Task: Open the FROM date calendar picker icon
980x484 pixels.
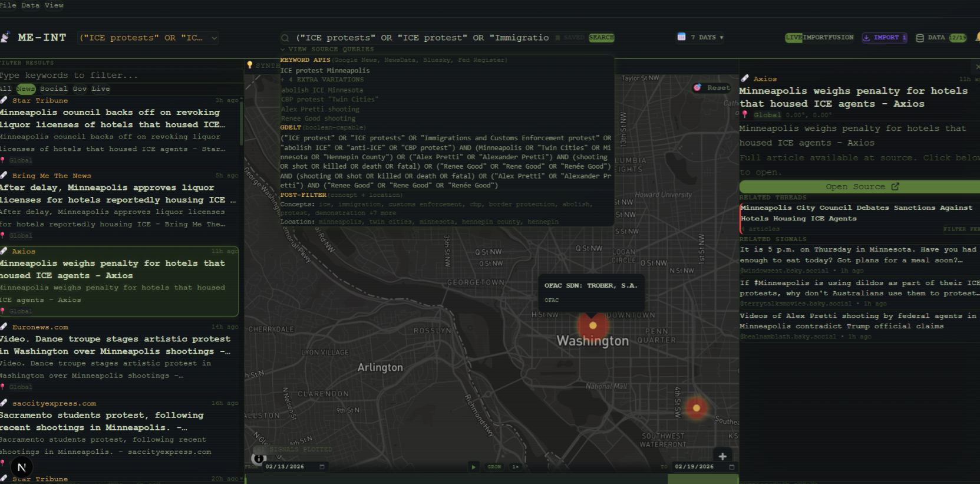Action: click(x=322, y=467)
